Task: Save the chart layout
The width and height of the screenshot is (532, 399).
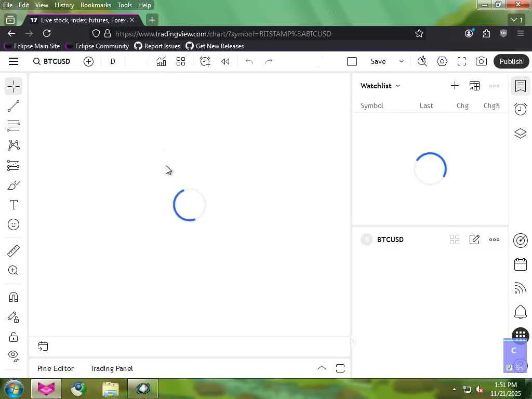Action: point(378,61)
